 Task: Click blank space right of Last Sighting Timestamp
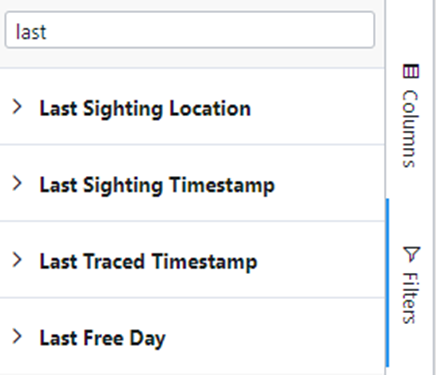coord(328,183)
